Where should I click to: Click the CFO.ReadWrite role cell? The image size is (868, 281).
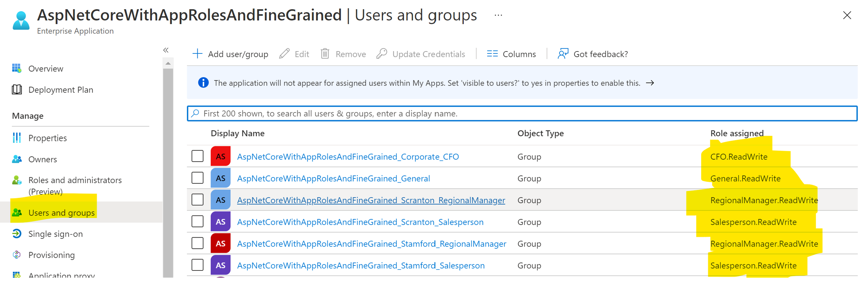point(738,157)
